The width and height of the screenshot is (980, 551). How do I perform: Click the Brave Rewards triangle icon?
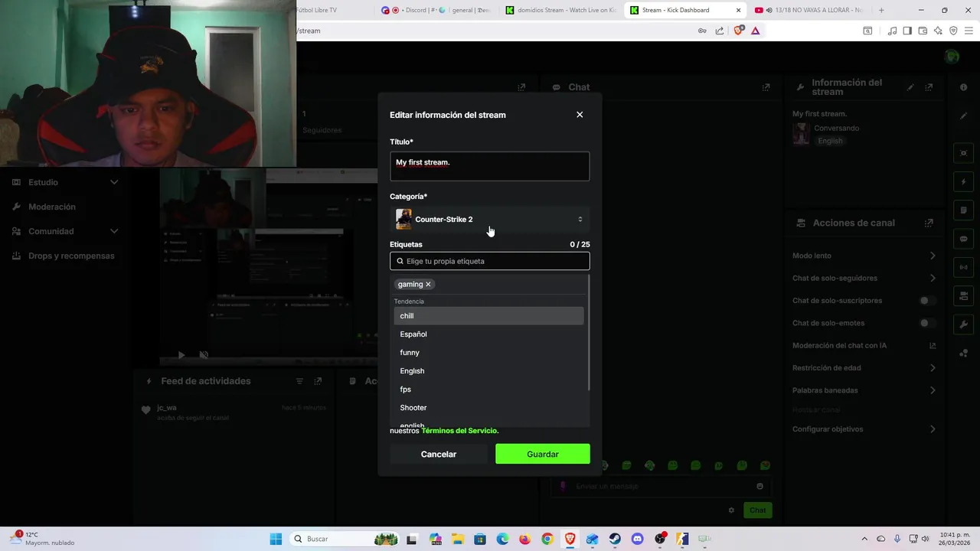pyautogui.click(x=755, y=31)
